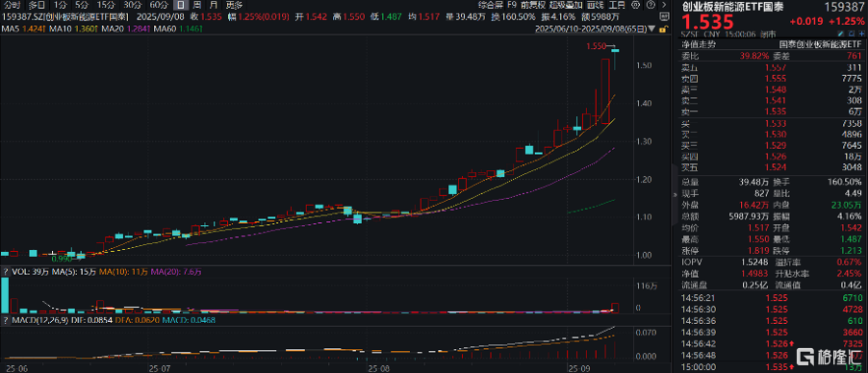The image size is (868, 373).
Task: Click the large 1.535 last price
Action: tap(708, 21)
